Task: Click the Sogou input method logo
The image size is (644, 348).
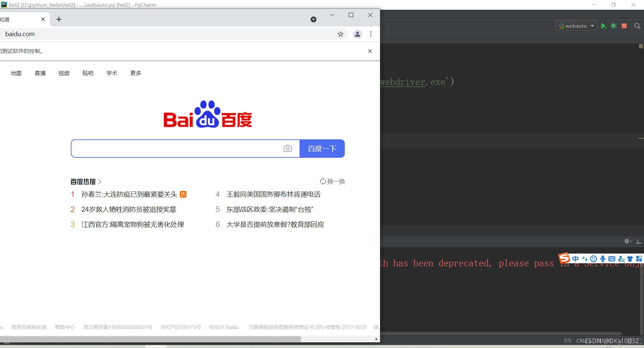Action: [564, 258]
